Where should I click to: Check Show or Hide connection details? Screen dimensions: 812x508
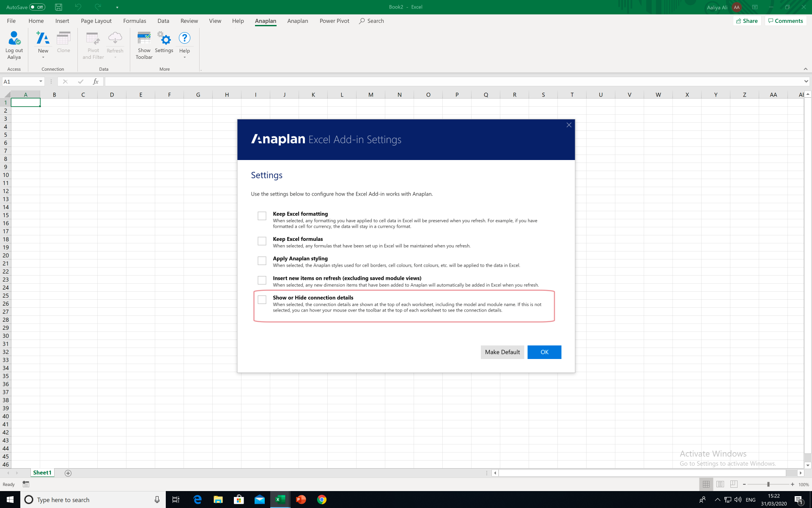pos(262,300)
